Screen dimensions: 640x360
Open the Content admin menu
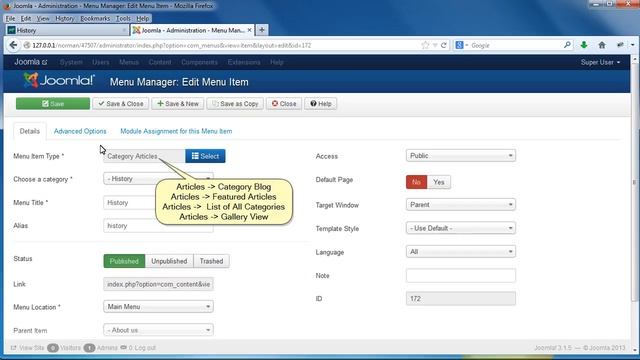pos(160,62)
